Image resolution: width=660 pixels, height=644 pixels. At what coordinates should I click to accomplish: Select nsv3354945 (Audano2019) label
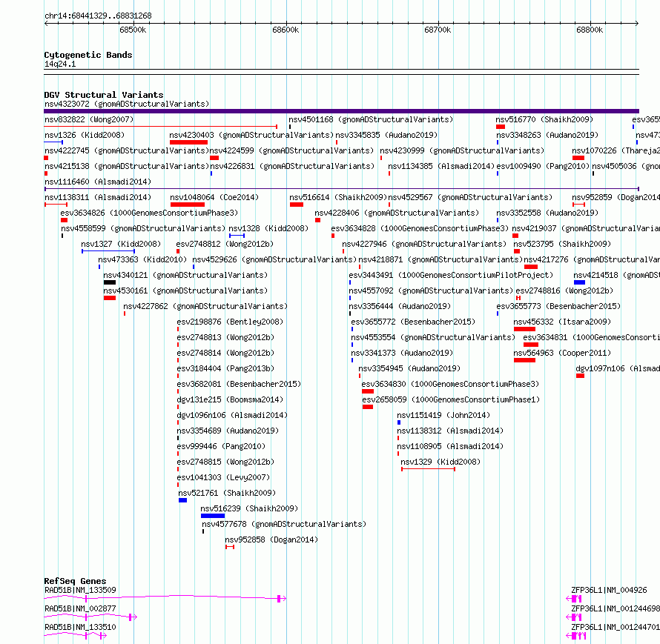click(409, 368)
